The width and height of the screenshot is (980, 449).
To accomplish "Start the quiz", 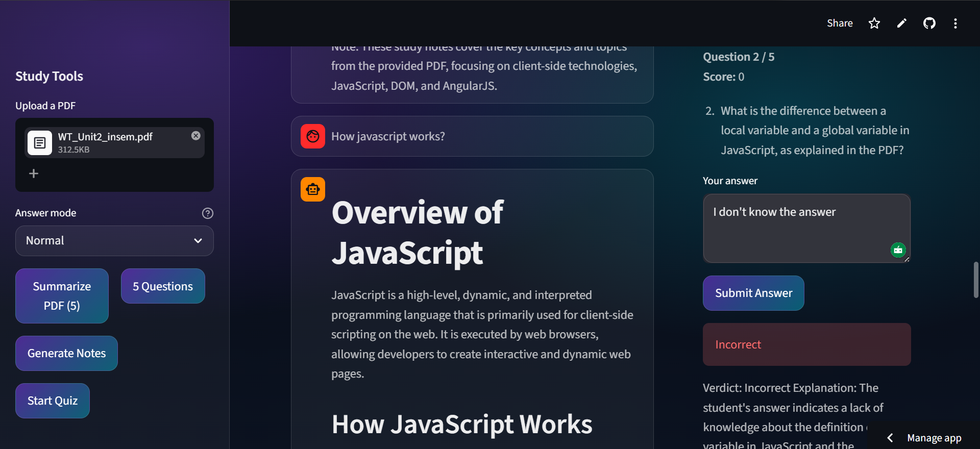I will click(53, 401).
